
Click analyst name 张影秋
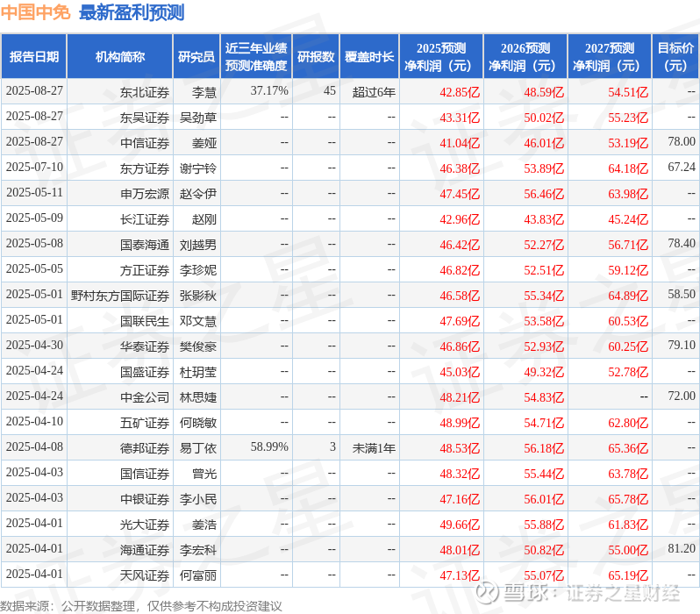[x=198, y=296]
